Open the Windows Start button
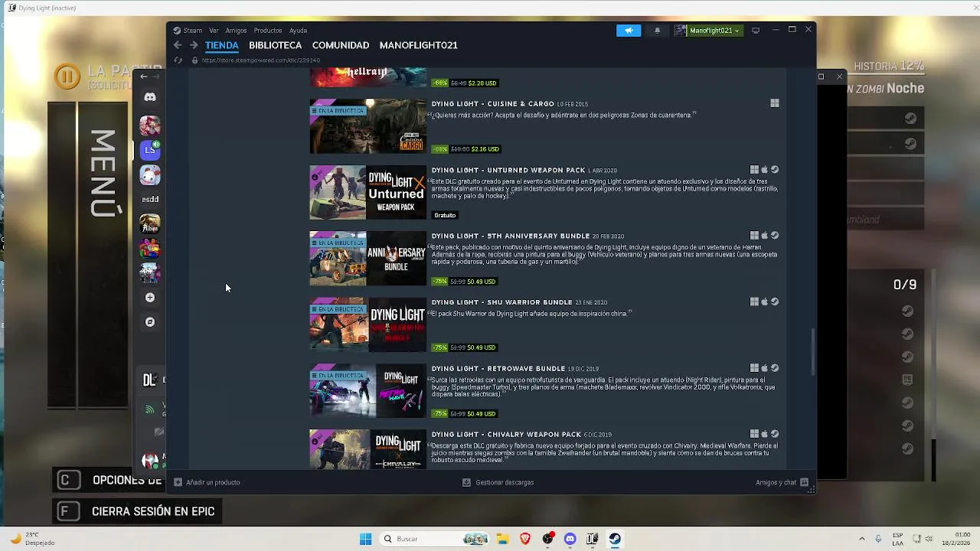This screenshot has width=980, height=551. pos(365,539)
